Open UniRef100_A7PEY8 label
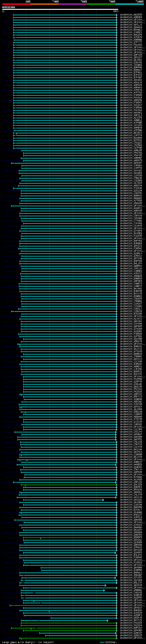 [x=131, y=90]
